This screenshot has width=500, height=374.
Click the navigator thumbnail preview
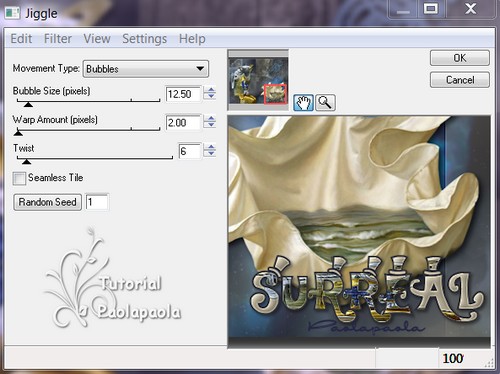(x=258, y=80)
